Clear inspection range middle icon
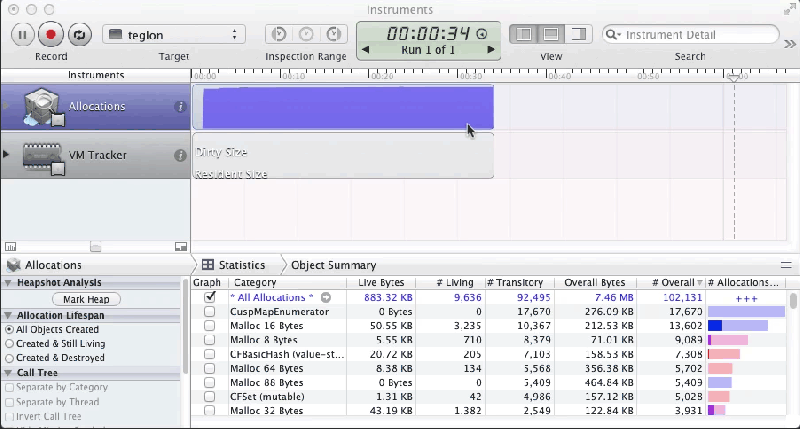 pyautogui.click(x=306, y=34)
